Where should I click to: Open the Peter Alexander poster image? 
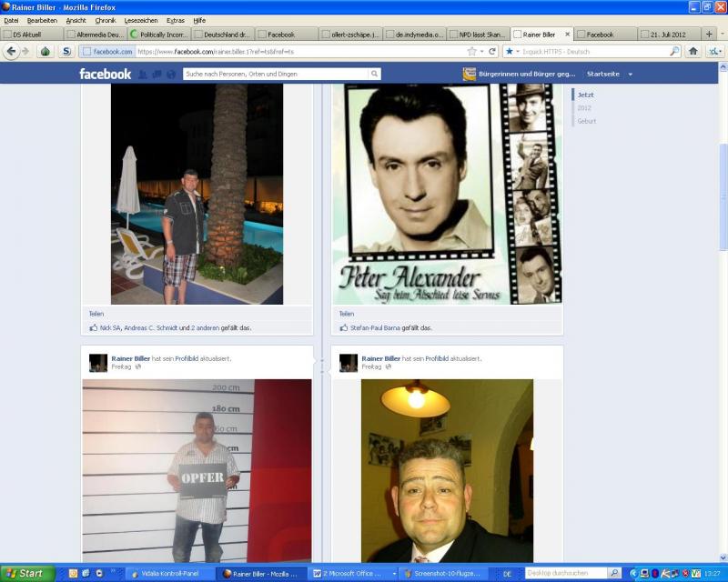pyautogui.click(x=447, y=194)
